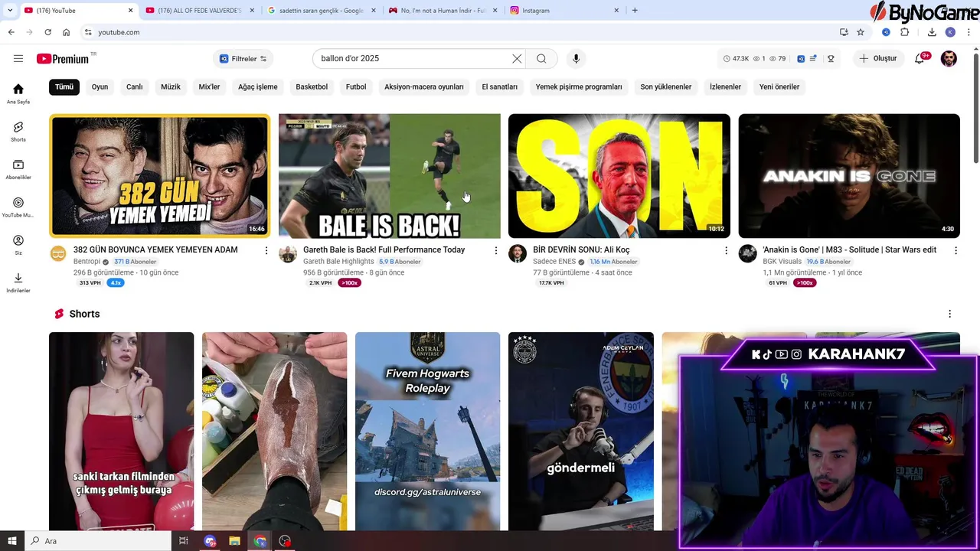
Task: Open options menu for Gareth Bale video
Action: pyautogui.click(x=496, y=250)
